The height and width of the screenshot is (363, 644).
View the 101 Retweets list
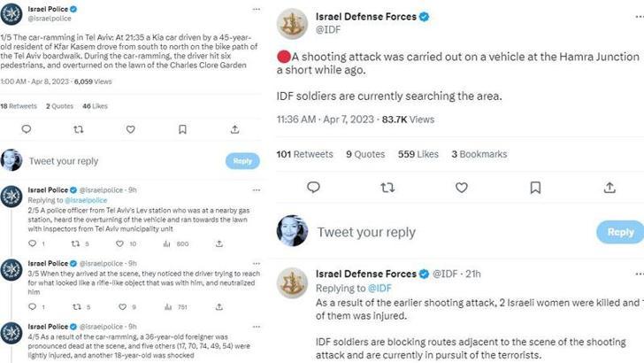pyautogui.click(x=304, y=154)
